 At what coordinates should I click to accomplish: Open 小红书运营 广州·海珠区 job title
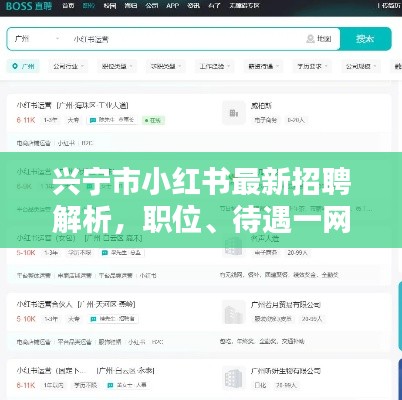coord(72,105)
